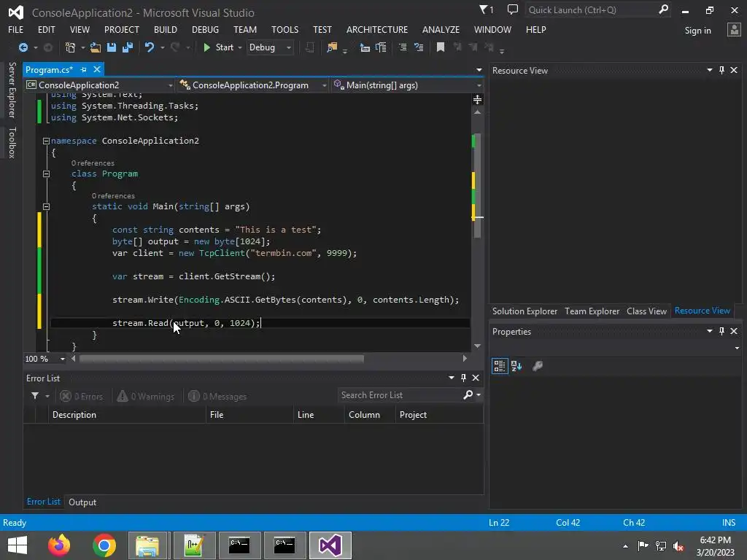Open the DEBUG menu
Screen dimensions: 747x560
(x=205, y=29)
